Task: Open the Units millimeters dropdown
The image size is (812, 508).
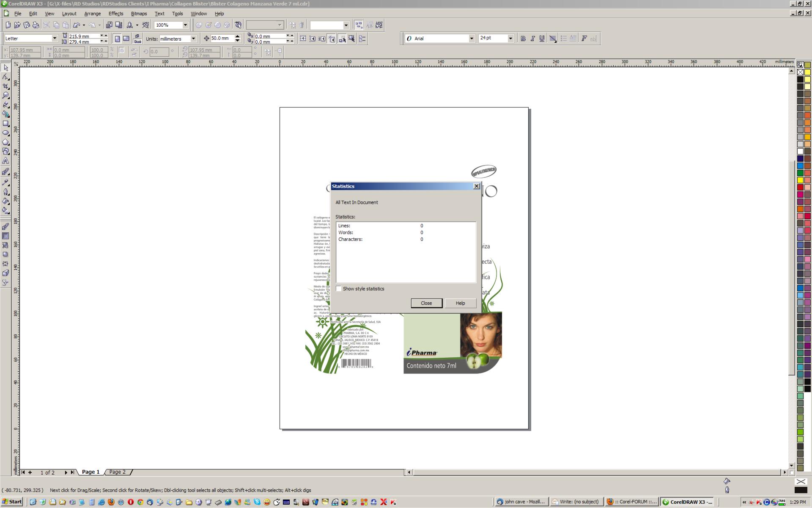Action: 193,39
